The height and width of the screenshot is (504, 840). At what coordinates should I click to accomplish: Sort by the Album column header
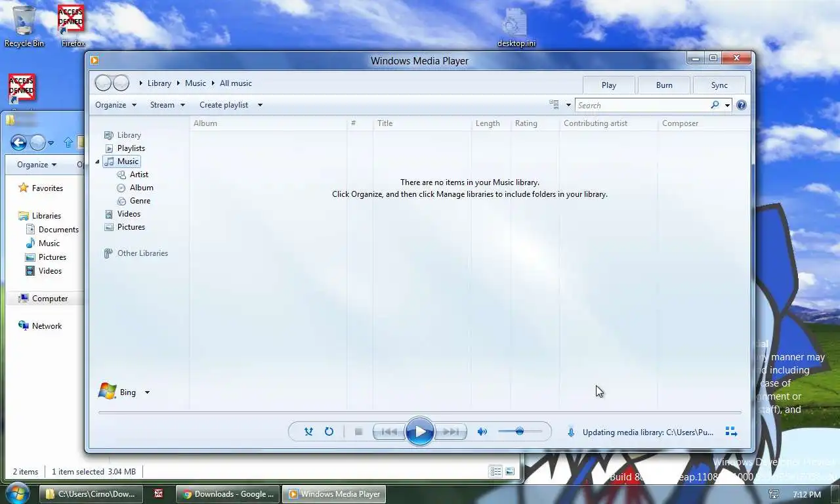click(268, 123)
